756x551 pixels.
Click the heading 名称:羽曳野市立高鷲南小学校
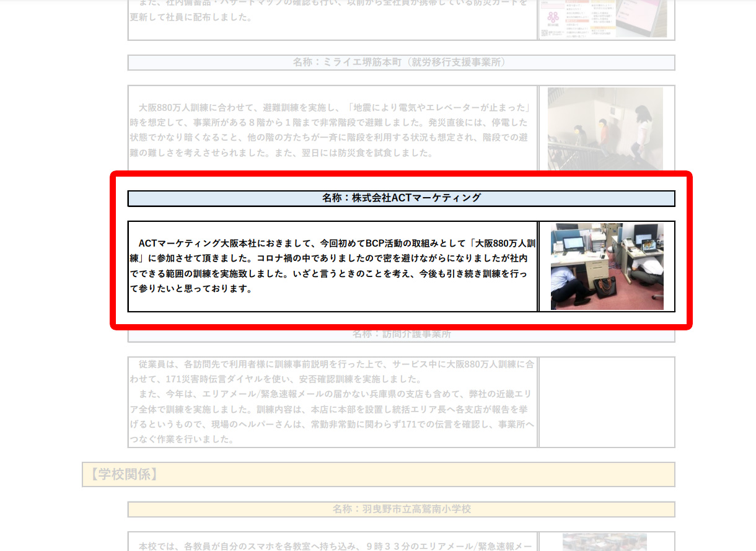coord(402,509)
